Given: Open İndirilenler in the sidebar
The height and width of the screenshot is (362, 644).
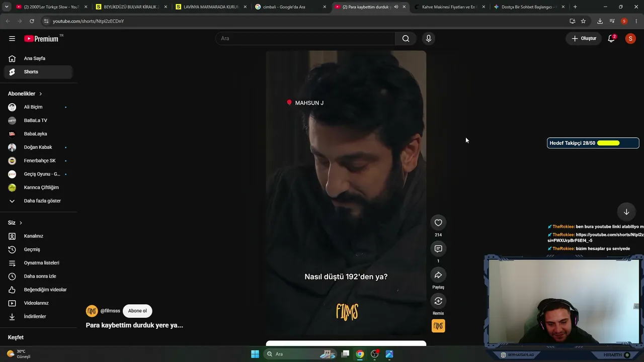Looking at the screenshot, I should [38, 317].
